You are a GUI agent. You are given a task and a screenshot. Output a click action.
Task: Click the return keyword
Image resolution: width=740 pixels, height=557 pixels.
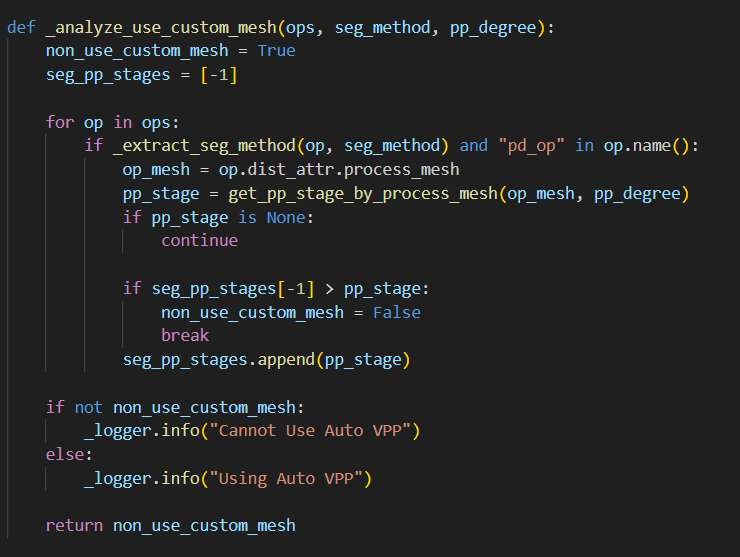pyautogui.click(x=74, y=525)
